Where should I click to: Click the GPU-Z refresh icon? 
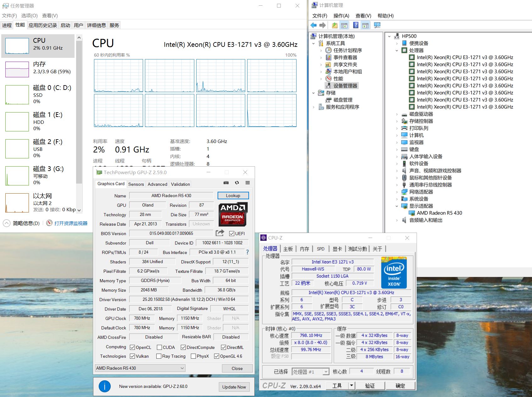(x=237, y=183)
